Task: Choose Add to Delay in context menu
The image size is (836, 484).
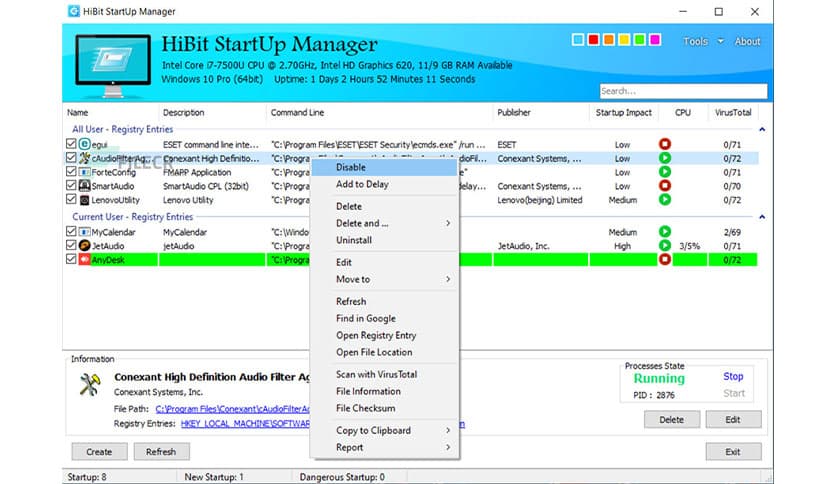Action: click(x=384, y=184)
